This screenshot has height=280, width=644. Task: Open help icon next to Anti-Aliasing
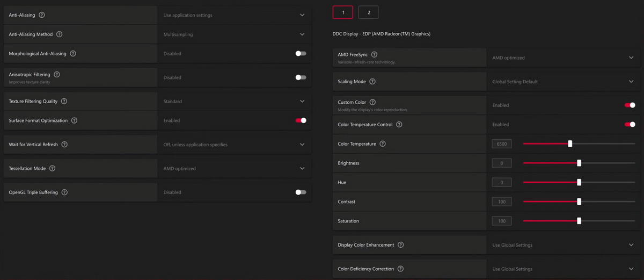[42, 15]
